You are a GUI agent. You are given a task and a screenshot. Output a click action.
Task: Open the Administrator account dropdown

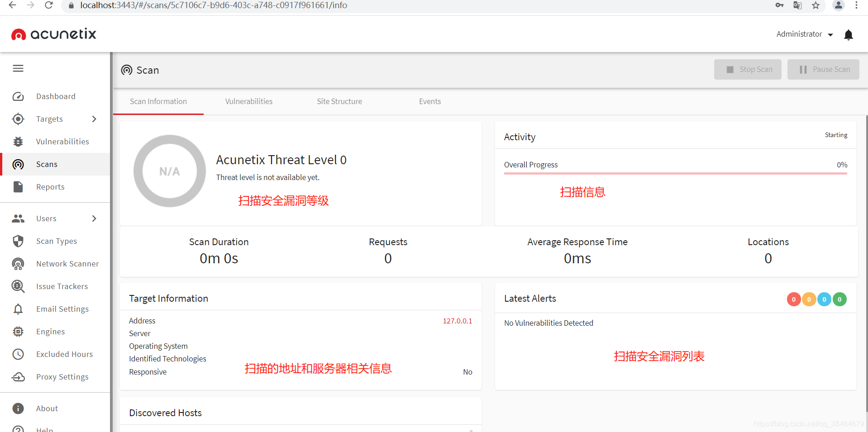click(805, 34)
